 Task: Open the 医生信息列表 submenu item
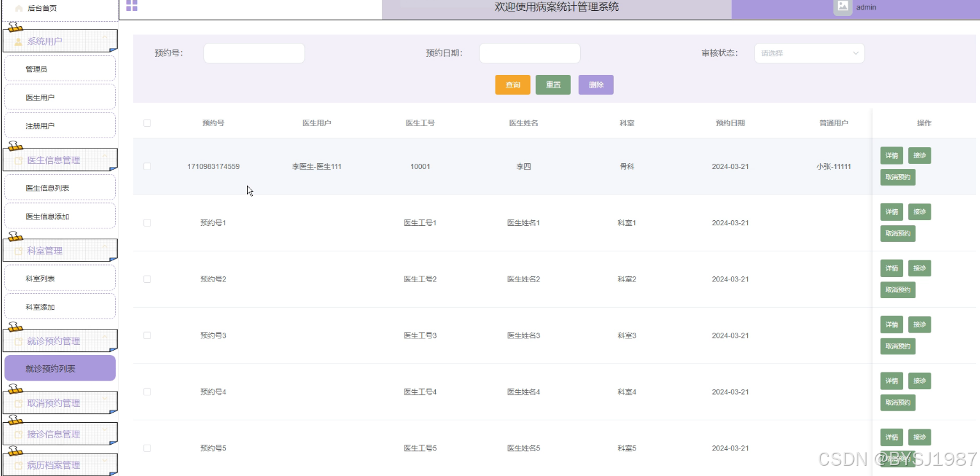(x=60, y=188)
